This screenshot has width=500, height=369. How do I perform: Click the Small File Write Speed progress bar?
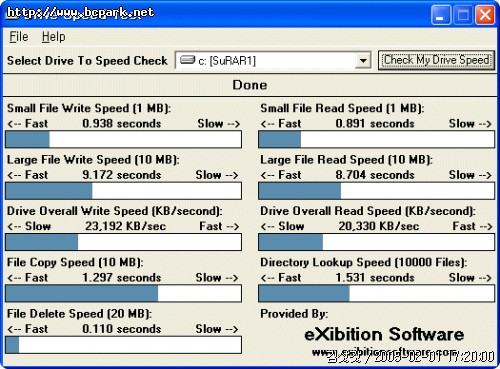pyautogui.click(x=123, y=139)
